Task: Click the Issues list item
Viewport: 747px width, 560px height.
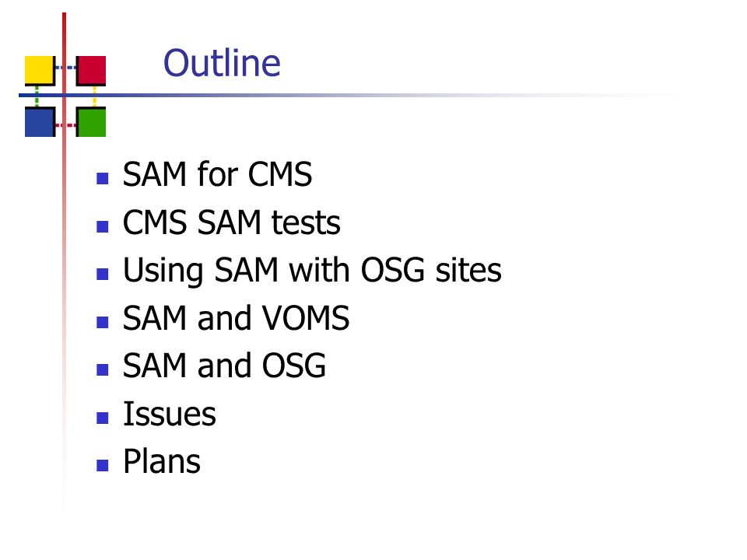Action: pyautogui.click(x=169, y=414)
